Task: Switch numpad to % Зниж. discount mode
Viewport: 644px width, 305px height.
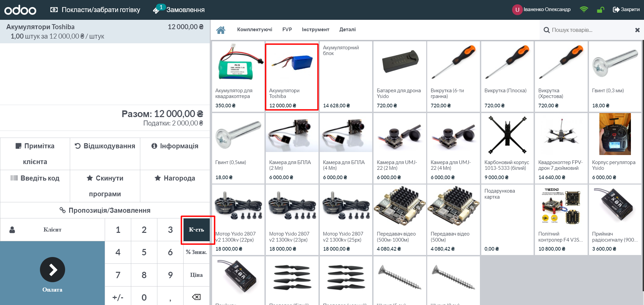Action: [196, 252]
